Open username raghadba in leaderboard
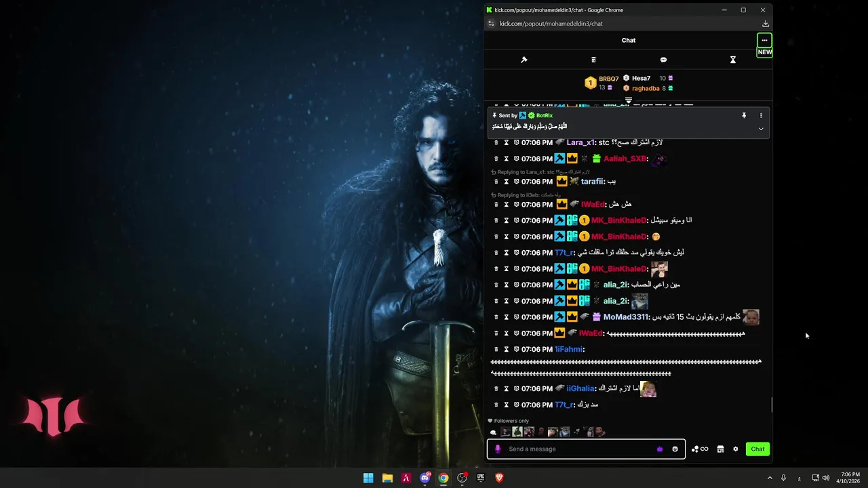Screen dimensions: 868x488 pyautogui.click(x=646, y=88)
